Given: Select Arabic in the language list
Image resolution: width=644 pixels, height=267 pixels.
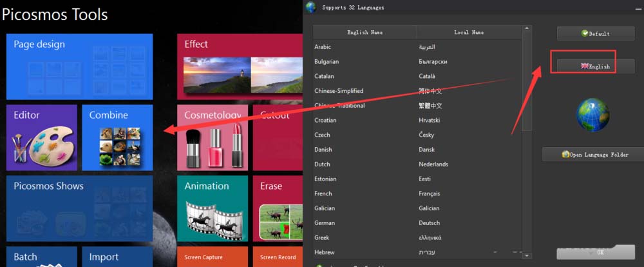Looking at the screenshot, I should pos(417,47).
